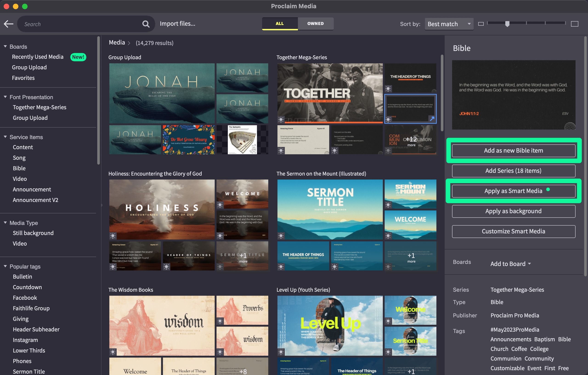Collapse the Boards section
This screenshot has width=588, height=375.
5,46
